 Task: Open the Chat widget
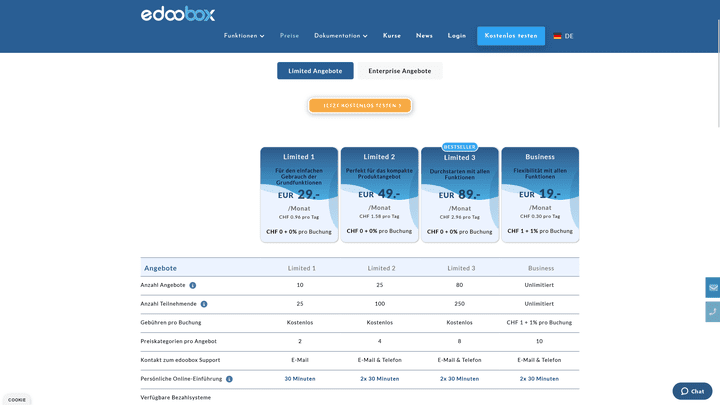[692, 391]
